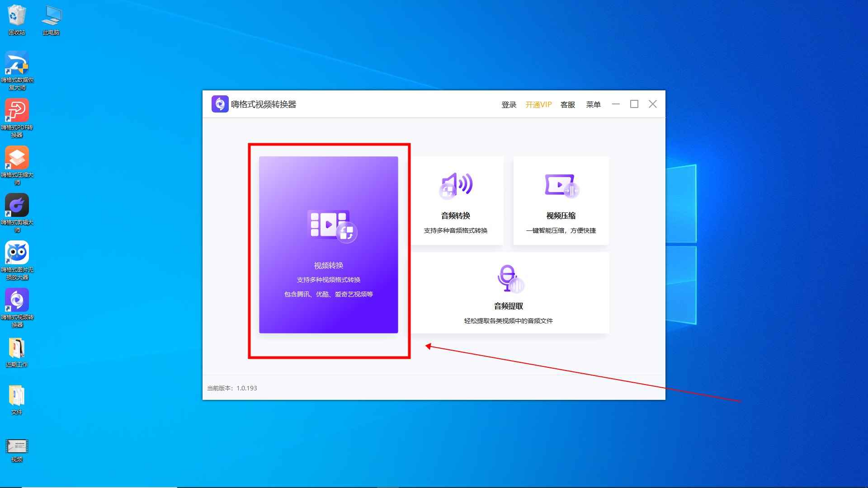Open 嗨格式压缩大师 desktop shortcut
The image size is (868, 488).
click(17, 158)
